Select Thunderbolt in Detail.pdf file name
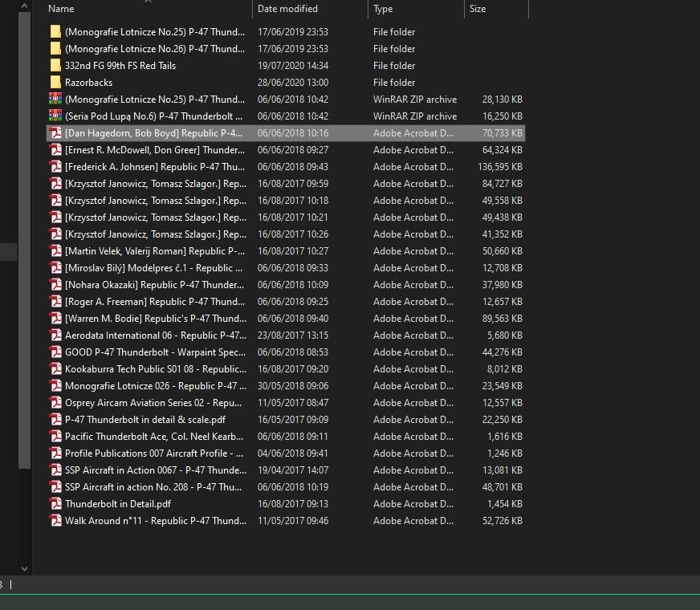 coord(118,504)
